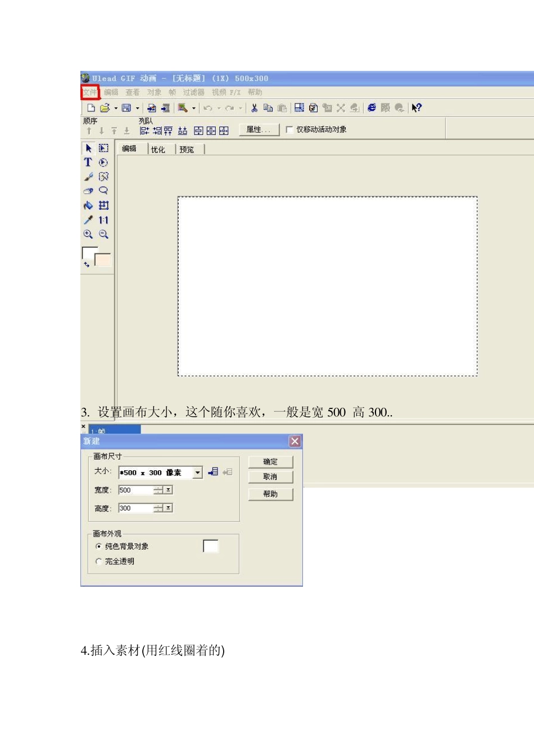This screenshot has width=534, height=756.
Task: Click the 宽度 spinner arrows
Action: 159,490
